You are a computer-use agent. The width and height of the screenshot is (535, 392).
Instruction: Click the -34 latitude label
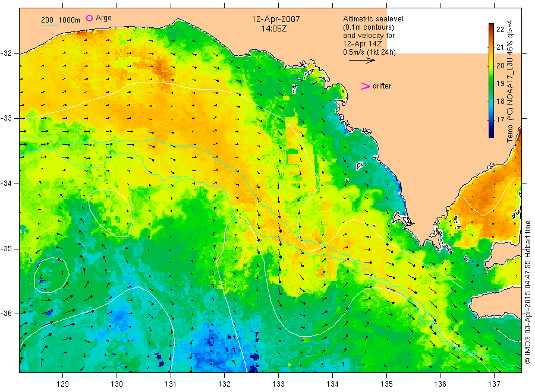click(6, 184)
